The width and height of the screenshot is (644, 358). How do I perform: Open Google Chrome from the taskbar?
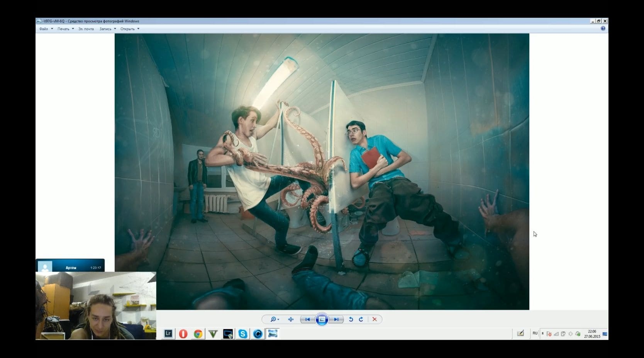198,334
